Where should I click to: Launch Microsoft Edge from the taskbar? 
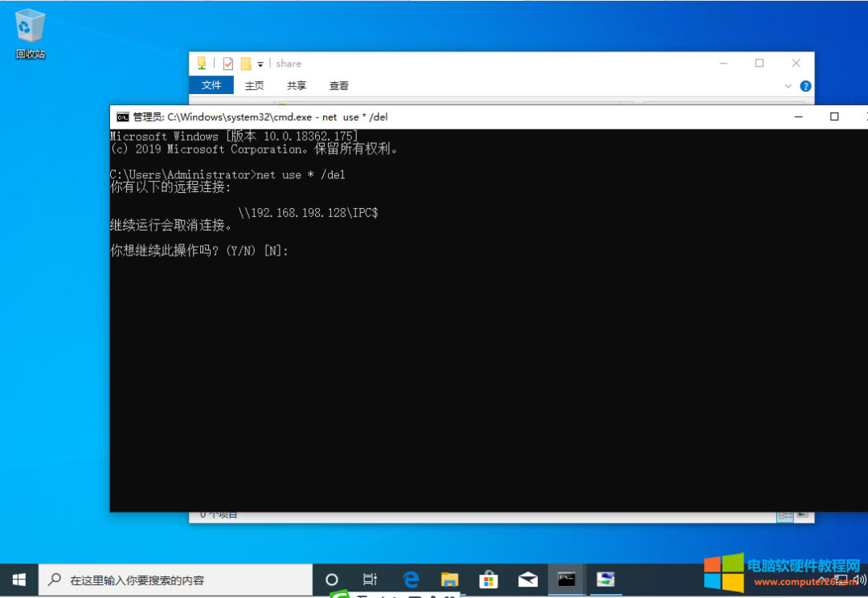(x=411, y=580)
